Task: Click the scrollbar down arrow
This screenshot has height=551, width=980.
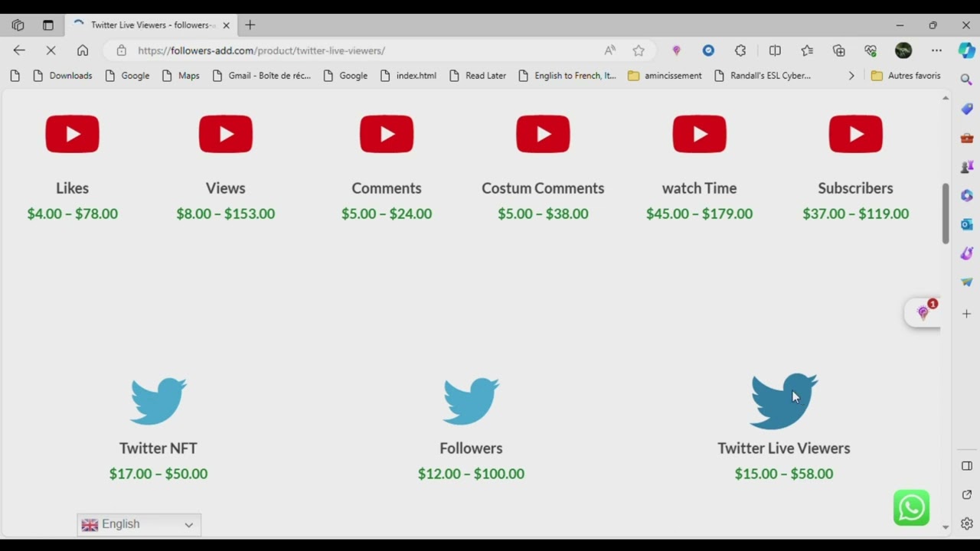Action: 946,527
